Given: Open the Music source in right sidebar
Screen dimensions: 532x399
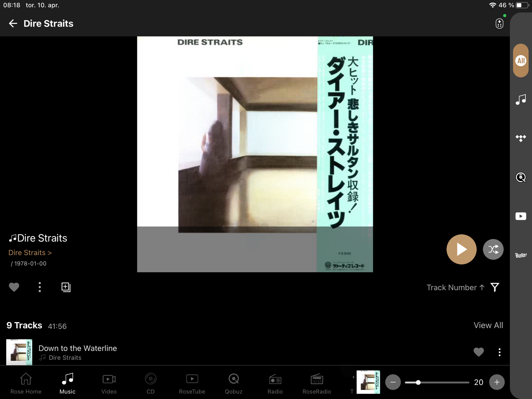Looking at the screenshot, I should tap(521, 99).
